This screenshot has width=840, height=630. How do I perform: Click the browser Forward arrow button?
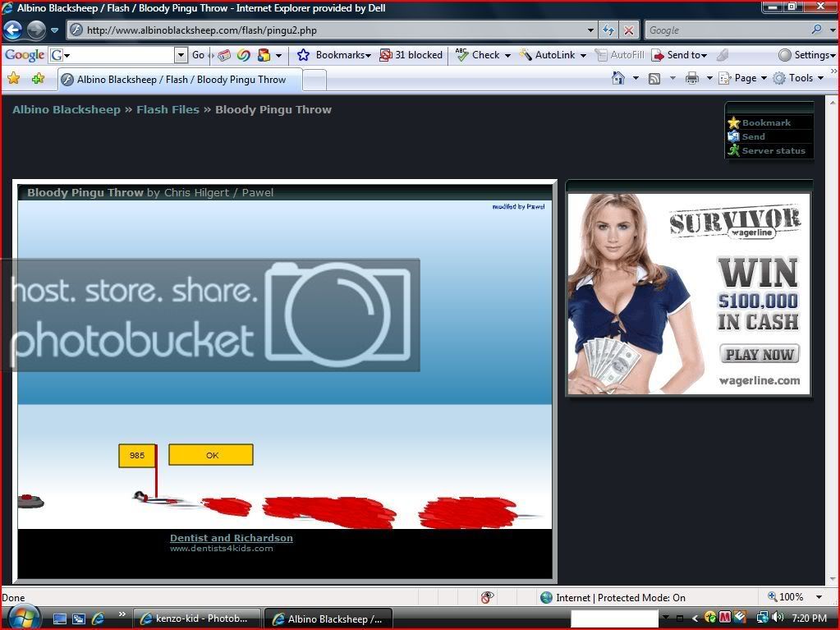(36, 30)
